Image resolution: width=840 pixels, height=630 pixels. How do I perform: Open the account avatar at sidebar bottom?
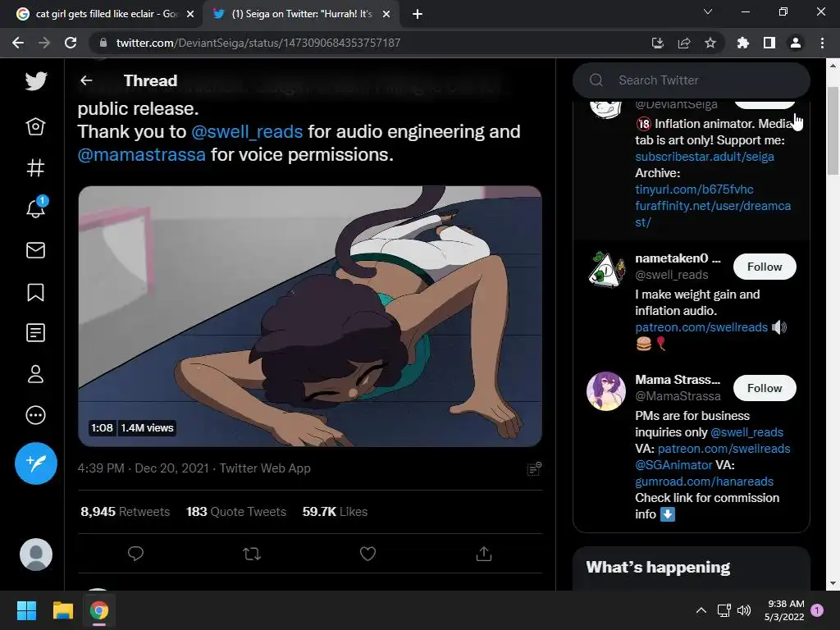point(36,555)
